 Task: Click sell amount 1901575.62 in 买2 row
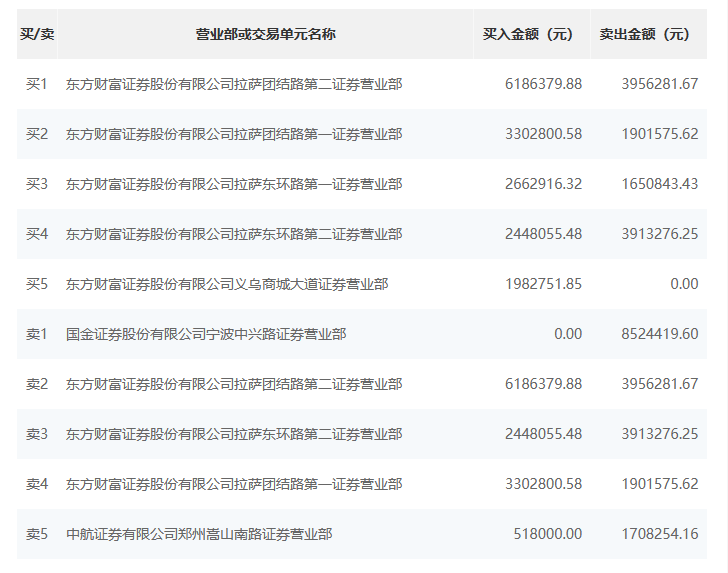coord(660,134)
